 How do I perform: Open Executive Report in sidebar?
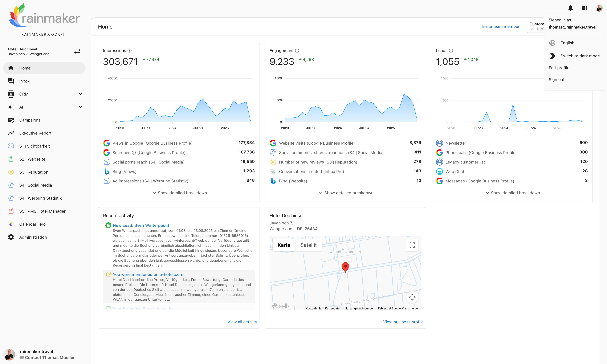[35, 133]
